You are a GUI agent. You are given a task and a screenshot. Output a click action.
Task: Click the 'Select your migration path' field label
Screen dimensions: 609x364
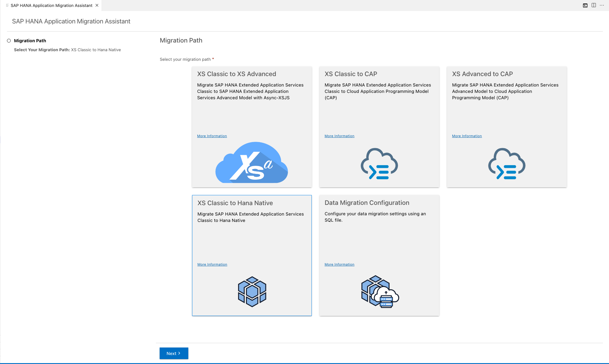coord(185,59)
